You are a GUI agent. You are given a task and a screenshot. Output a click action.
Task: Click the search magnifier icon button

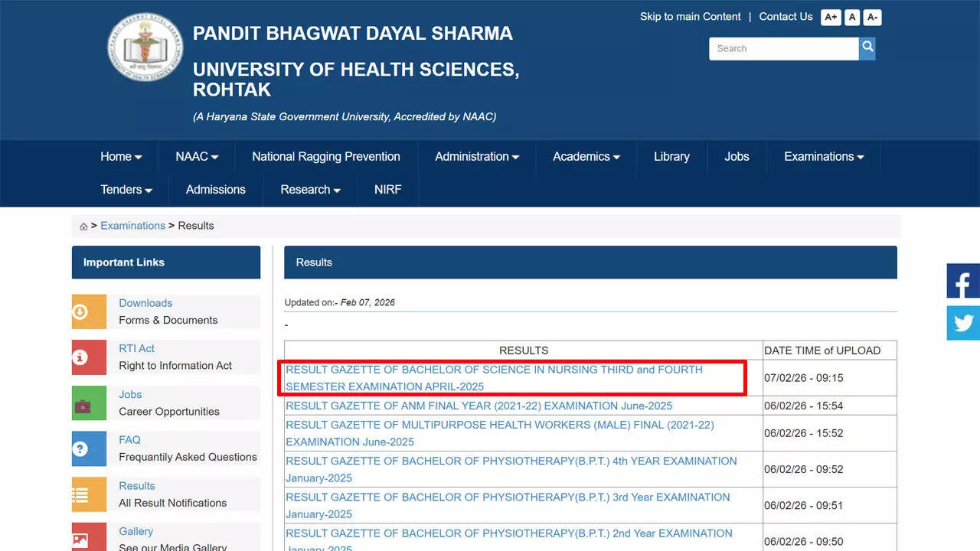point(867,48)
